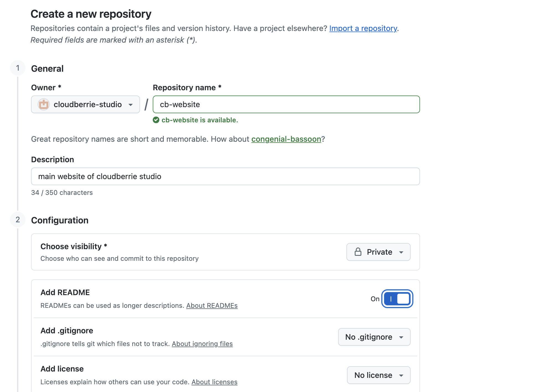Click the 'Add README' label
The width and height of the screenshot is (539, 392).
tap(65, 292)
